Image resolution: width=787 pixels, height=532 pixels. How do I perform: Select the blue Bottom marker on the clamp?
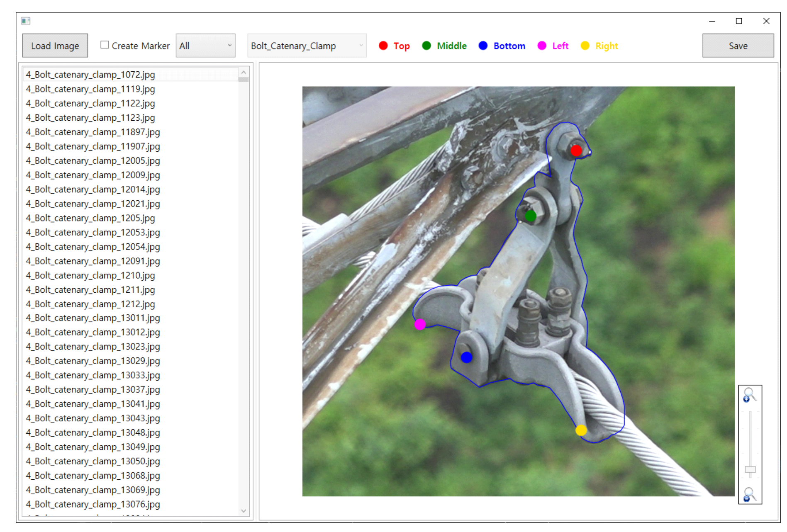(466, 357)
